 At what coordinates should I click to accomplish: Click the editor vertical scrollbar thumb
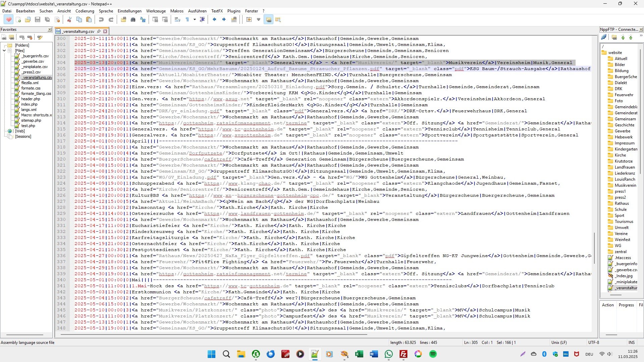click(594, 248)
